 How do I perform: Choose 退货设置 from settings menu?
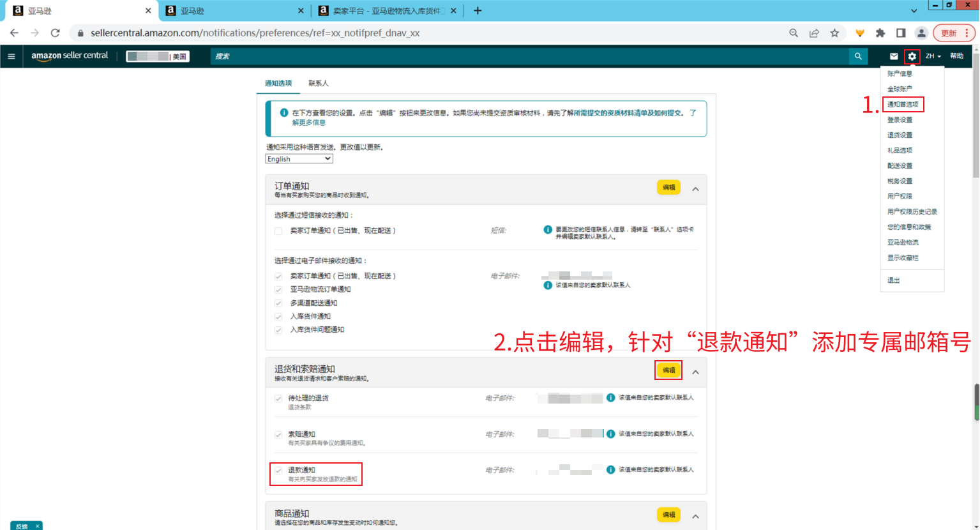tap(900, 135)
